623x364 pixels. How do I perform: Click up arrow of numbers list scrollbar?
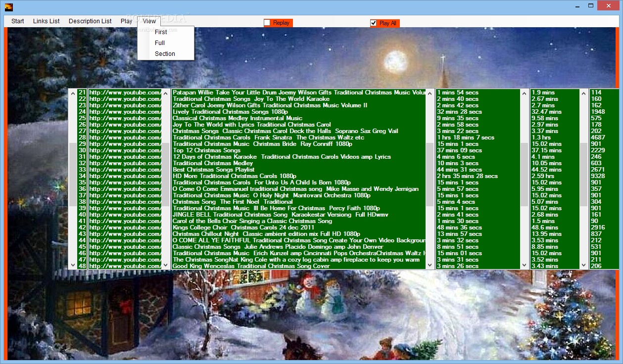(73, 93)
